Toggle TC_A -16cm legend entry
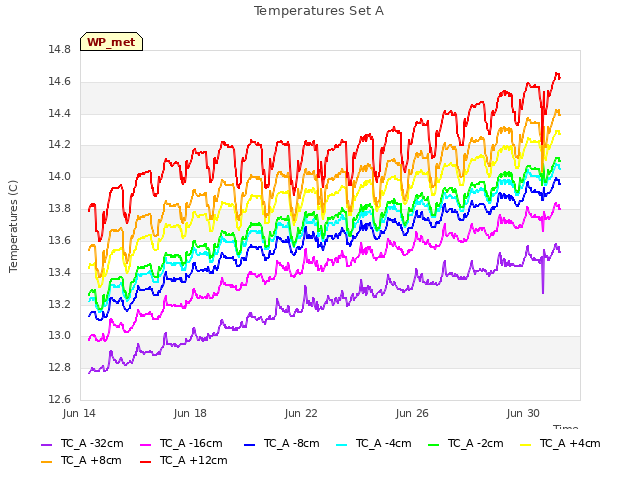The height and width of the screenshot is (480, 640). point(181,444)
